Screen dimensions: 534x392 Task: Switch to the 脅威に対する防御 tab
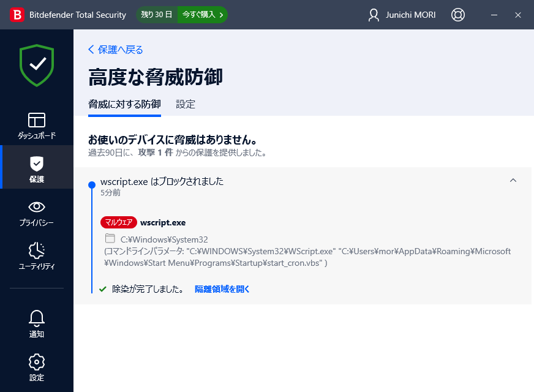point(124,104)
